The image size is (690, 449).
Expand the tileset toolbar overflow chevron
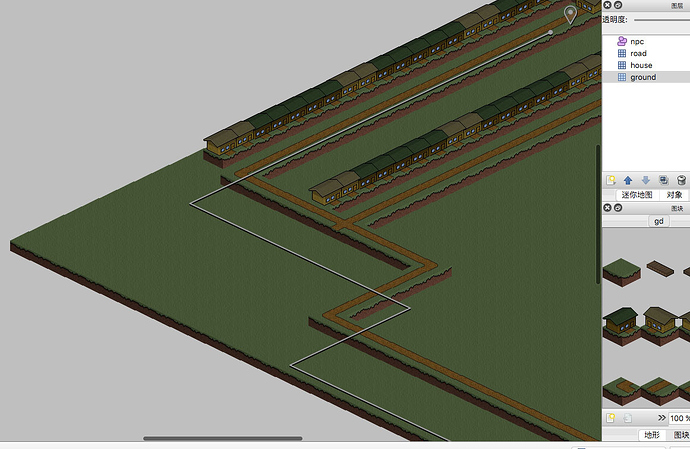click(661, 418)
